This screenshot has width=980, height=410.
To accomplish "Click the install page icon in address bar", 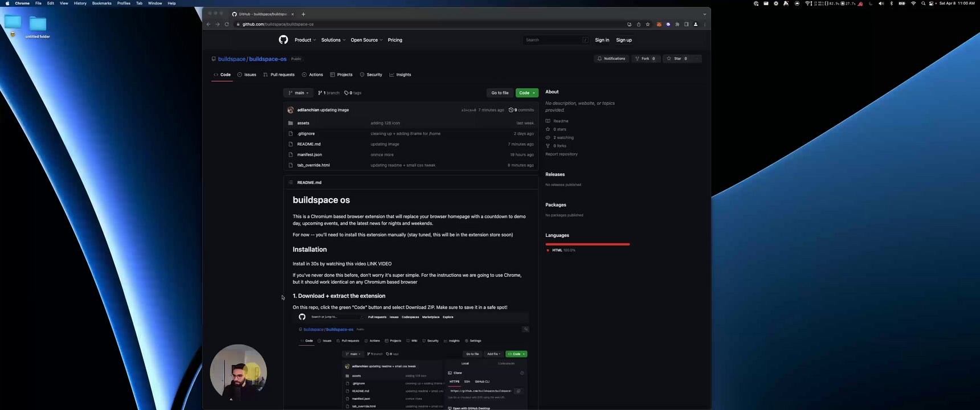I will point(630,24).
